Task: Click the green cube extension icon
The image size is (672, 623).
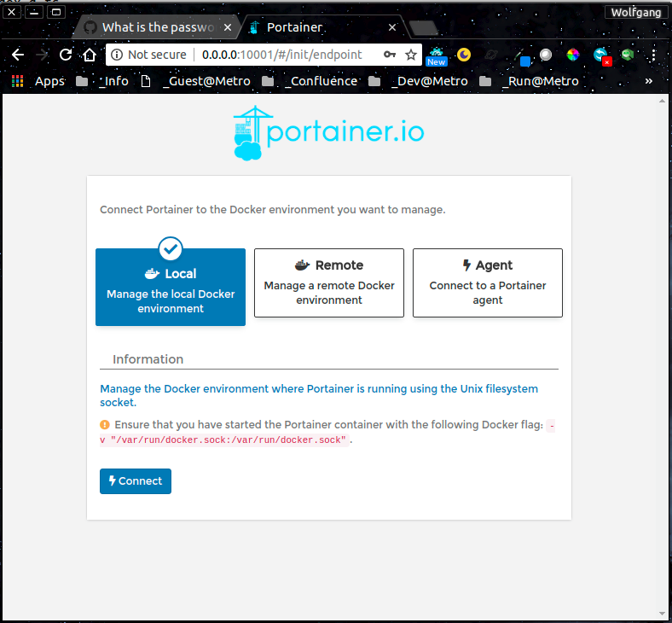Action: pyautogui.click(x=628, y=55)
